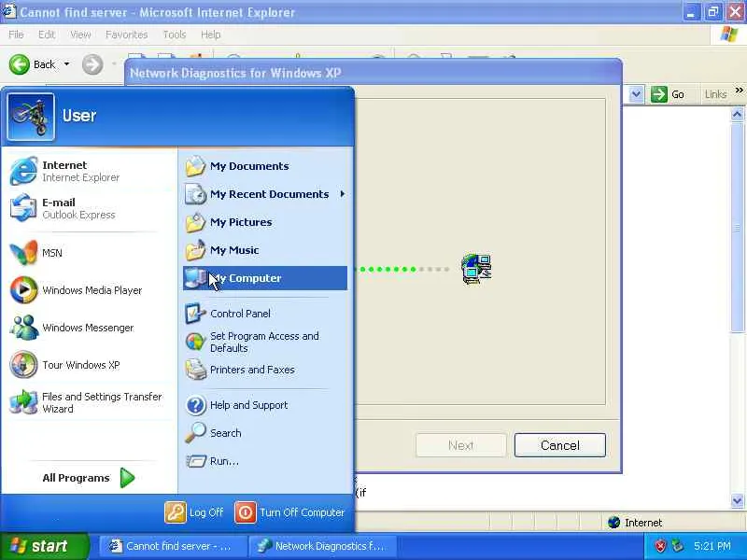Open Back button history dropdown arrow
The height and width of the screenshot is (560, 747).
pyautogui.click(x=66, y=64)
